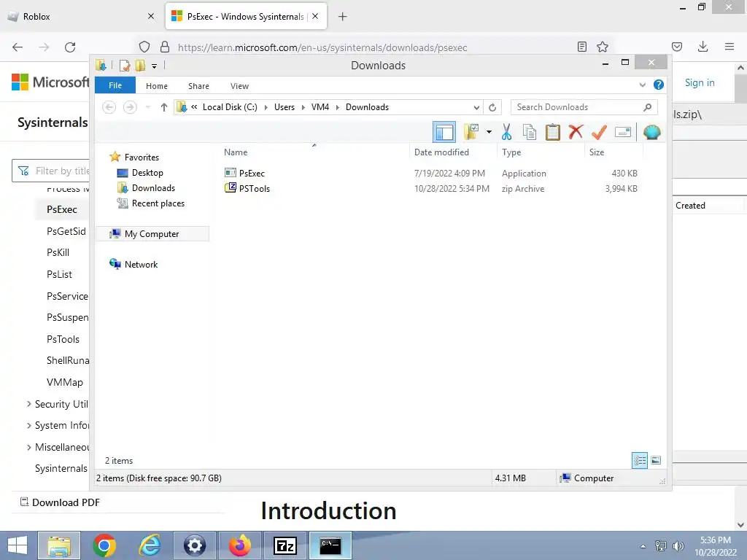The image size is (747, 560).
Task: Toggle Firefox Reader View icon
Action: [581, 47]
